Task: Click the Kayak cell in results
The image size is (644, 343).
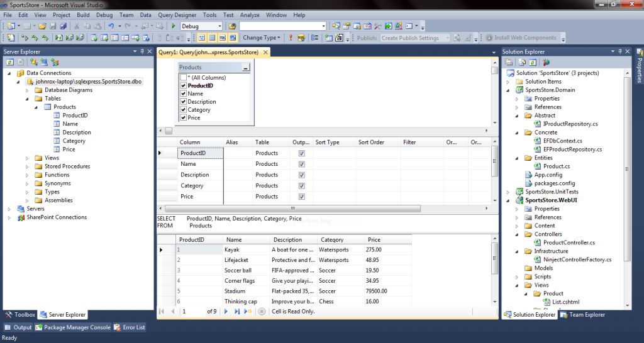Action: 247,249
